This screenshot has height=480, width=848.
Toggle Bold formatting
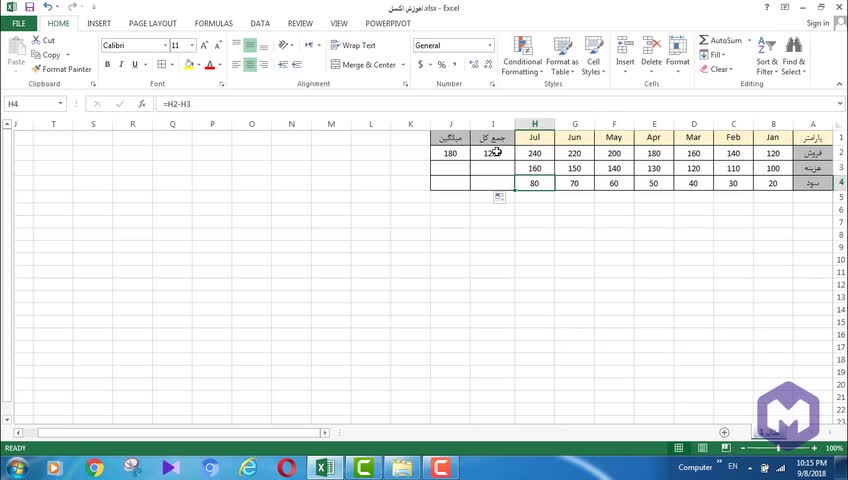click(x=108, y=64)
